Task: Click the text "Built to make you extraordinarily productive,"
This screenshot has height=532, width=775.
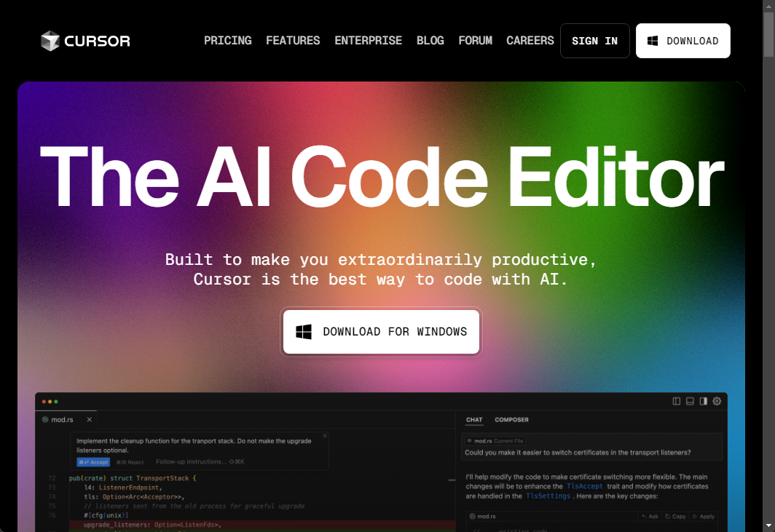Action: pos(380,260)
